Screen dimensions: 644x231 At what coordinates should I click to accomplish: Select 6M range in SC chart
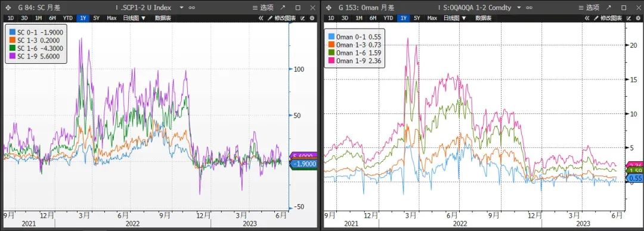[52, 18]
